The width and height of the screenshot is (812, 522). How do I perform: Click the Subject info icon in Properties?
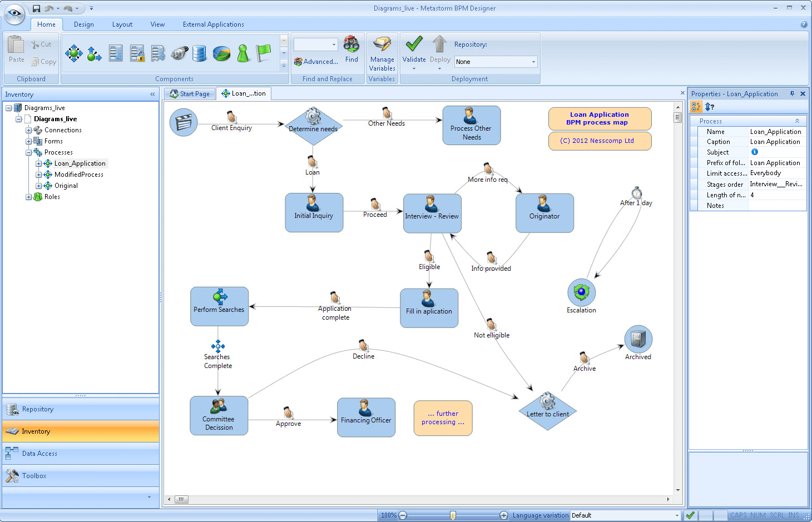[755, 152]
